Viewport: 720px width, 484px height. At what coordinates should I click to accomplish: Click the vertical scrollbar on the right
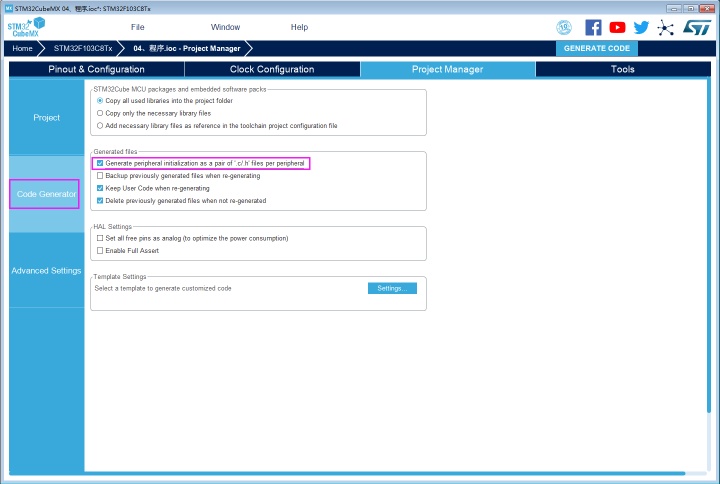click(709, 245)
